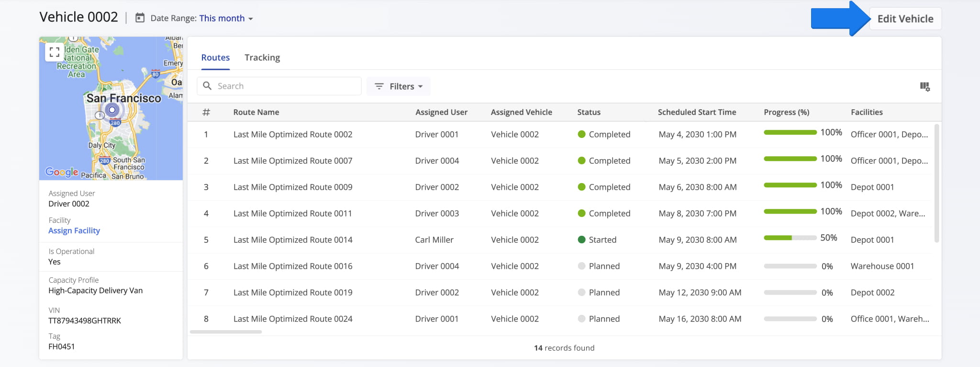The width and height of the screenshot is (980, 367).
Task: Click the calendar icon beside Date Range
Action: click(140, 18)
